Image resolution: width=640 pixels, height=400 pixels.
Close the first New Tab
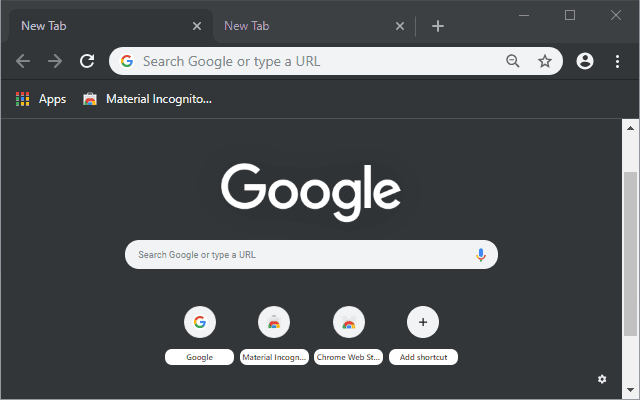pos(197,26)
